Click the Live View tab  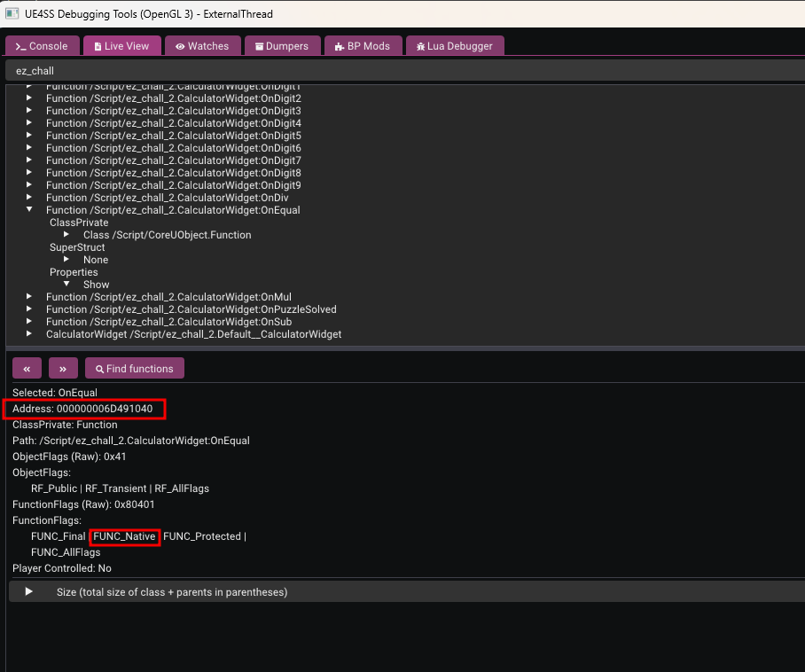[122, 46]
